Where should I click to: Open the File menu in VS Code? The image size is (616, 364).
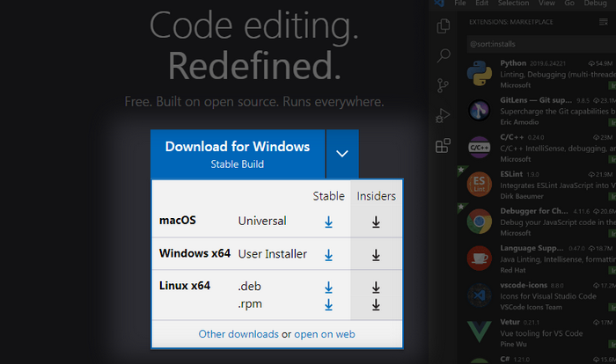(460, 4)
